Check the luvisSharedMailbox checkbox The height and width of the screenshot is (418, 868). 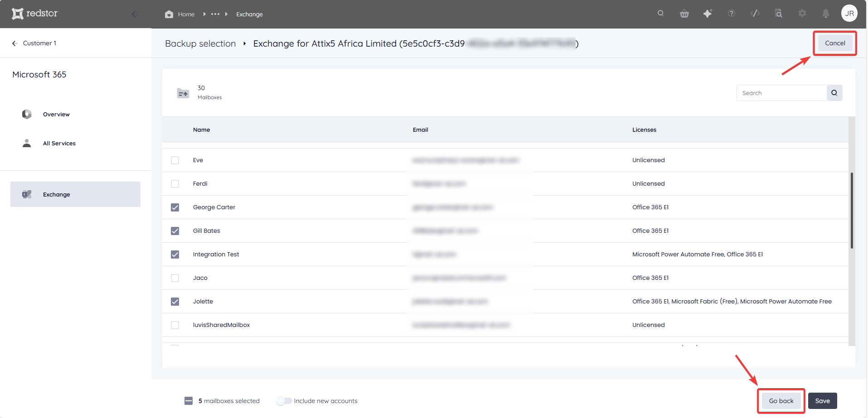coord(175,325)
